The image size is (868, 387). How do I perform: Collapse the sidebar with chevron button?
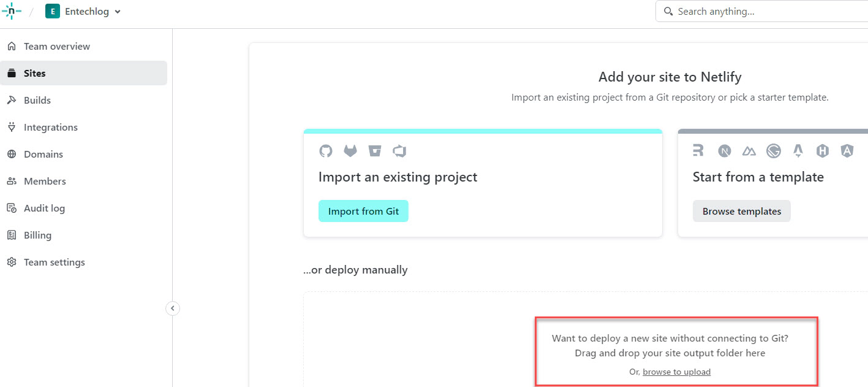(x=173, y=308)
